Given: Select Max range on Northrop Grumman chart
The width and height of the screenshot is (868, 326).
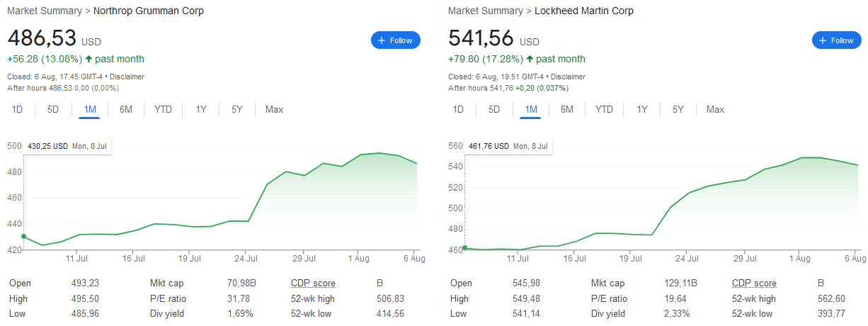Looking at the screenshot, I should (274, 109).
